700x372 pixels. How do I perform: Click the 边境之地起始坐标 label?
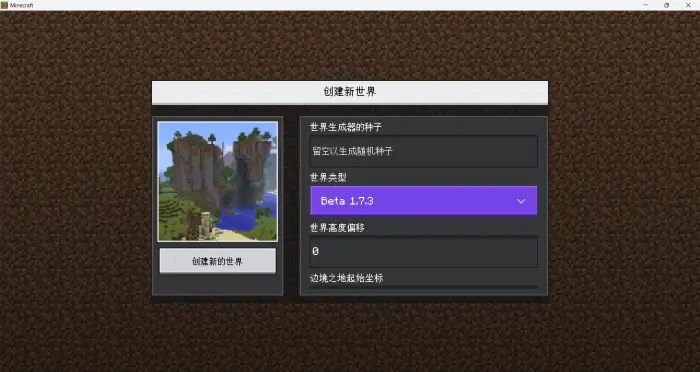pos(346,278)
